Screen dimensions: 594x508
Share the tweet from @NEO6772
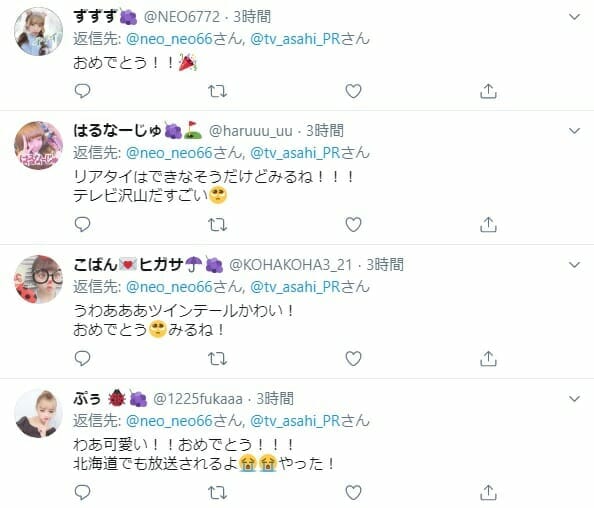(488, 91)
